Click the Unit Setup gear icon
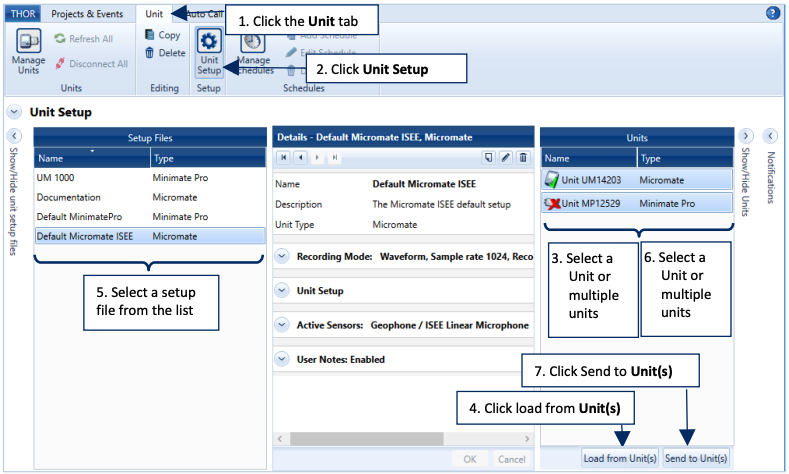Screen dimensions: 789x474 (209, 51)
